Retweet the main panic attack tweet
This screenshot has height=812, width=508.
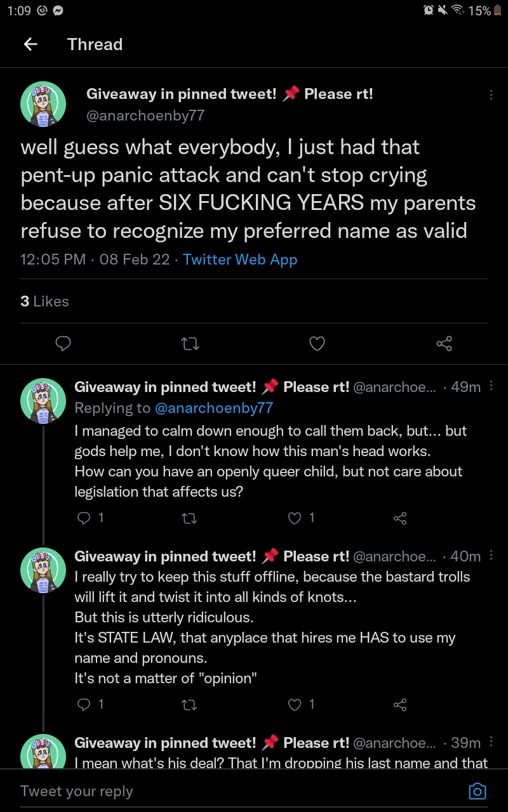[190, 344]
